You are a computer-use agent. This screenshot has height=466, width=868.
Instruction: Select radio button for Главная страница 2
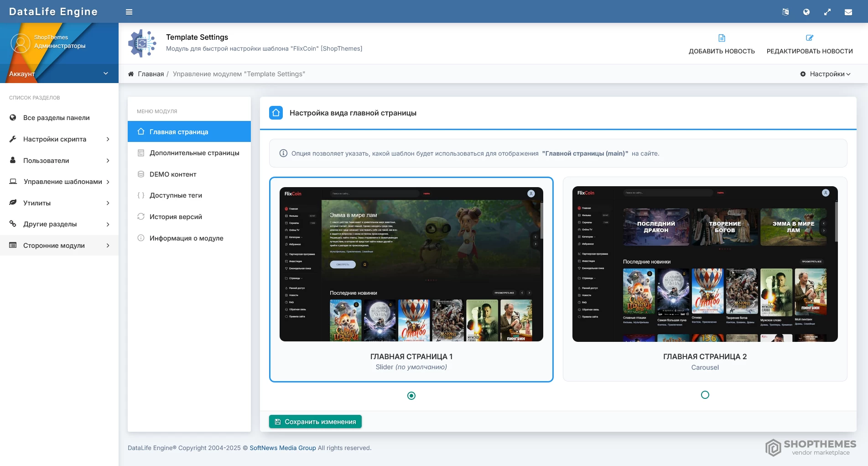coord(705,395)
